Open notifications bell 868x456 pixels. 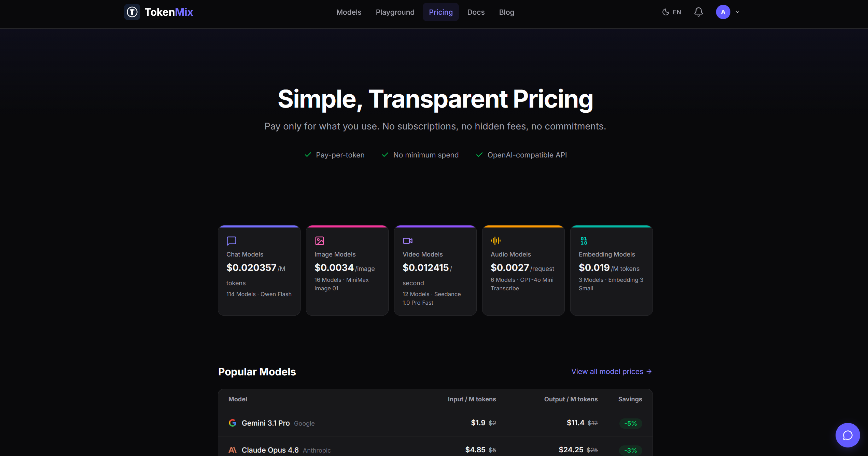click(698, 12)
